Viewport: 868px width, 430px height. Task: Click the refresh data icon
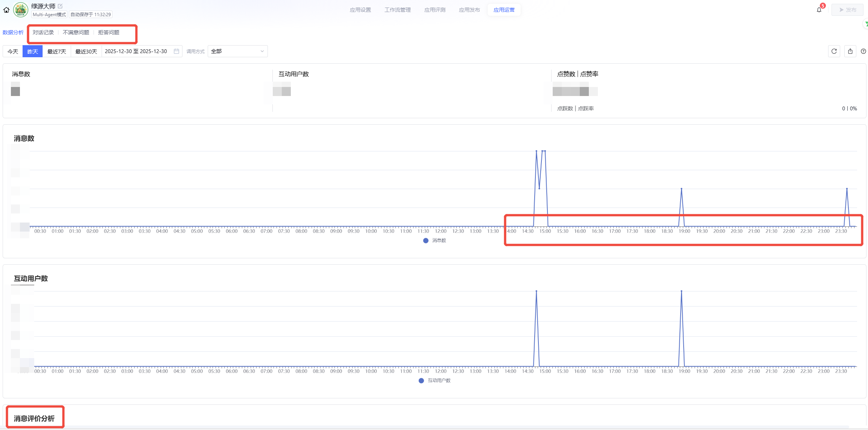pyautogui.click(x=834, y=51)
